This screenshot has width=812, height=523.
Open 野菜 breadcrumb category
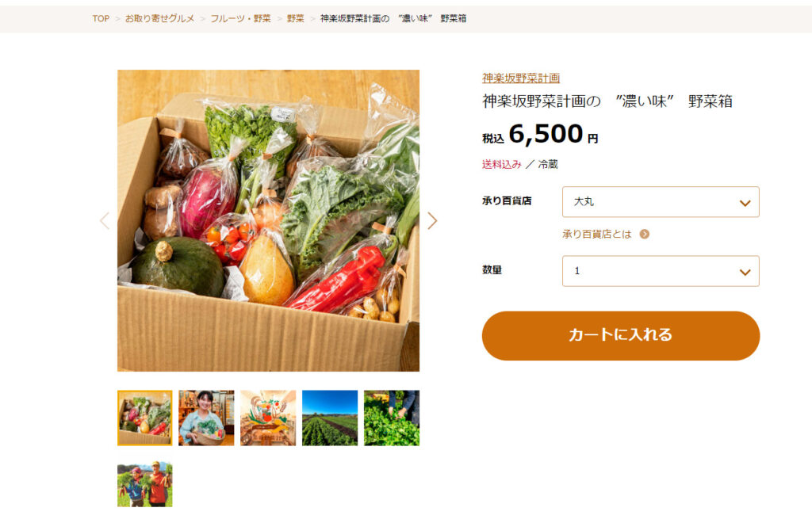[295, 19]
